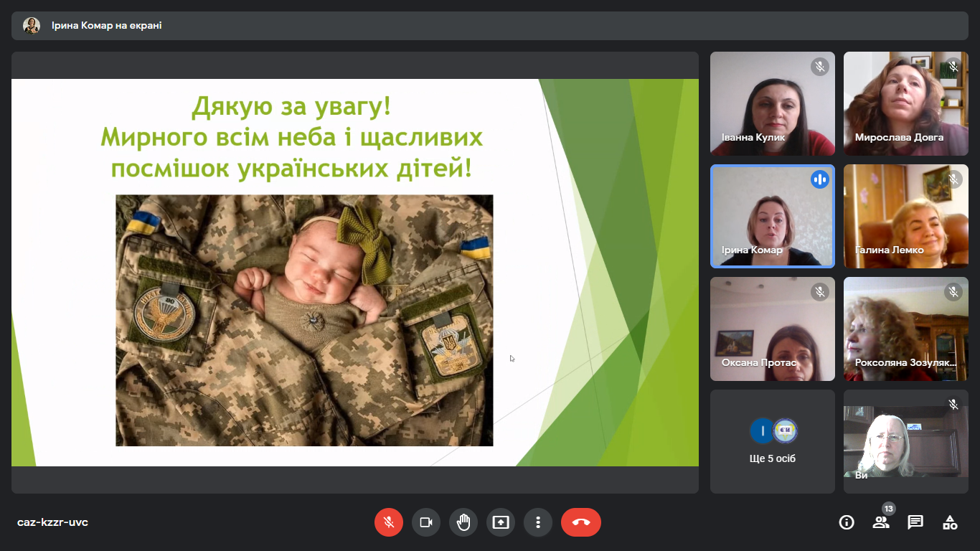
Task: Click the 'Ірина Комар на екрані' presentation banner
Action: click(x=106, y=26)
